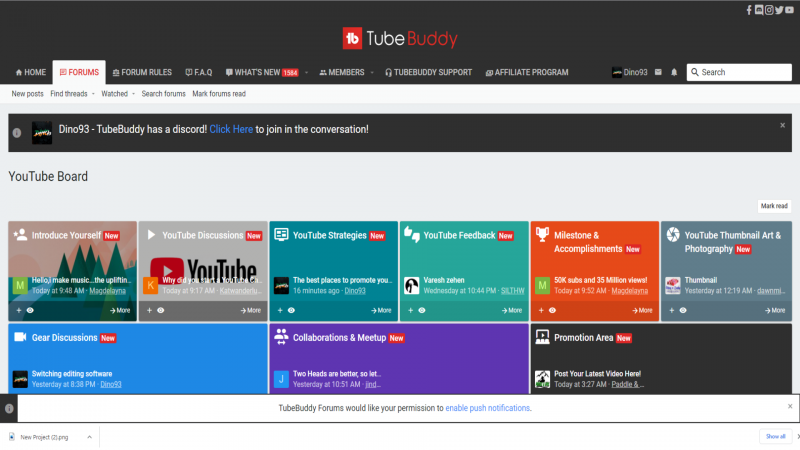Open the YouTube social icon in header

(x=789, y=10)
